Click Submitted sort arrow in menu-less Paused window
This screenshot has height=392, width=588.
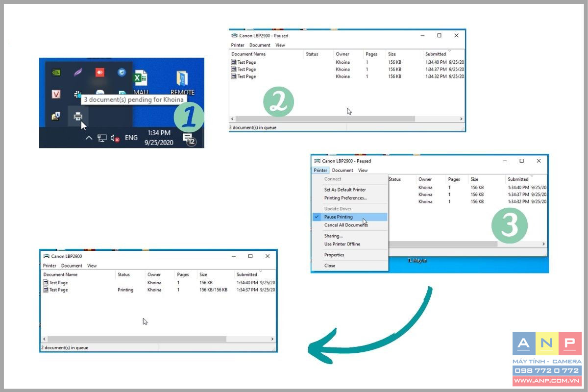pos(449,50)
